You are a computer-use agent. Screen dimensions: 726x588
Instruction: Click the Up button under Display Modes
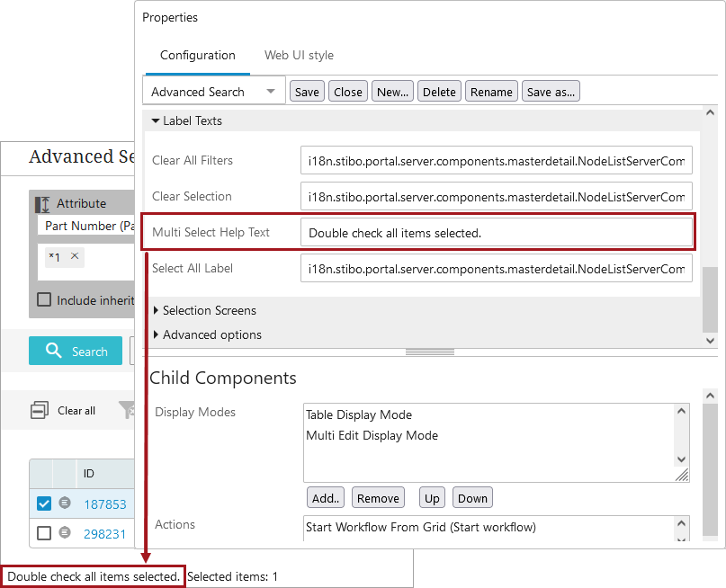[x=432, y=498]
